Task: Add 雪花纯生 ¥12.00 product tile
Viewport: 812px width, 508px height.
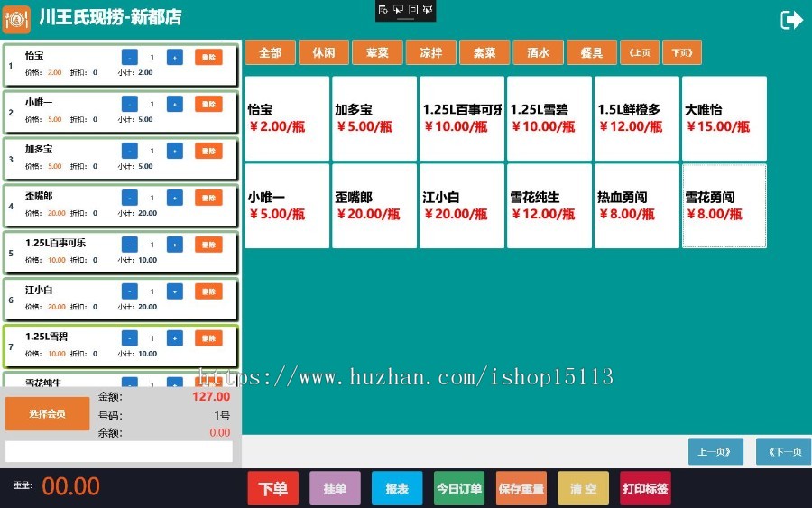Action: (549, 206)
